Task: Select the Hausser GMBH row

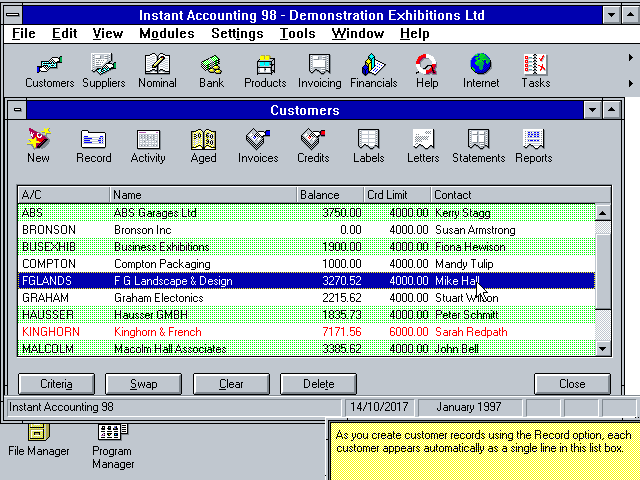Action: click(x=307, y=315)
